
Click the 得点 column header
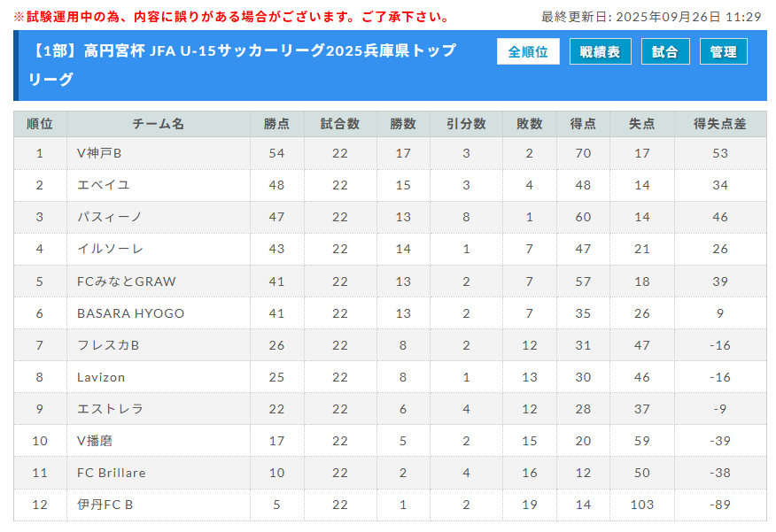pos(582,124)
